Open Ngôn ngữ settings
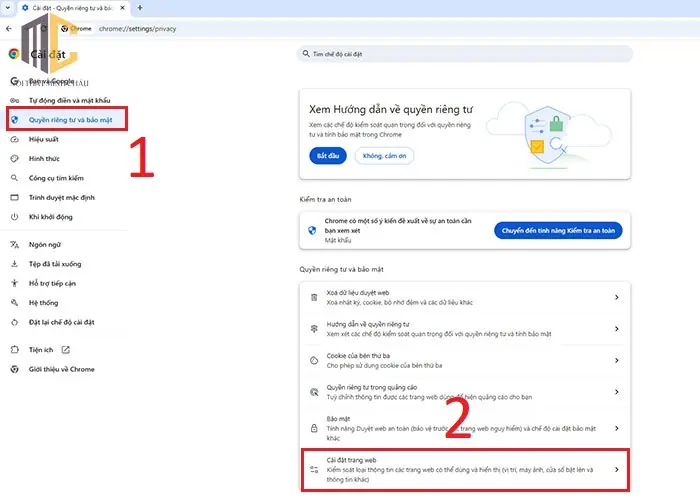The width and height of the screenshot is (700, 500). [45, 245]
